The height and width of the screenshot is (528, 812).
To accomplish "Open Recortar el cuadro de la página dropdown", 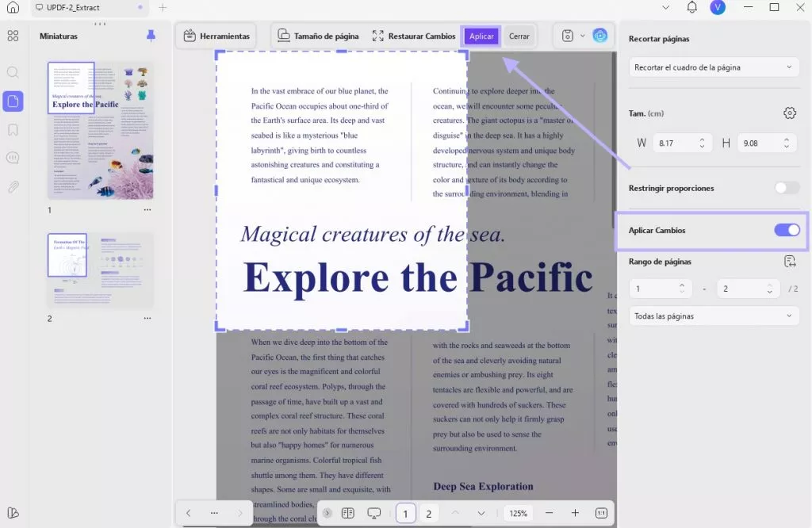I will 713,67.
